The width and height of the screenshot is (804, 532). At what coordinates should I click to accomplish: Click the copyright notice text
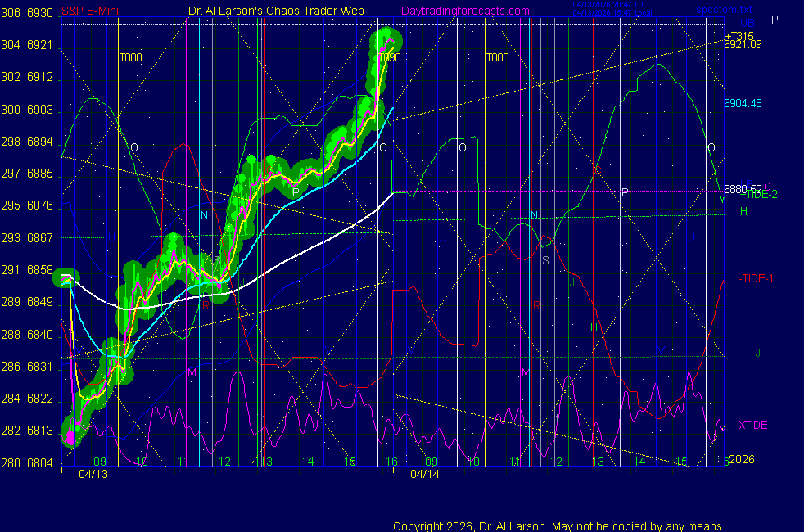tap(559, 526)
